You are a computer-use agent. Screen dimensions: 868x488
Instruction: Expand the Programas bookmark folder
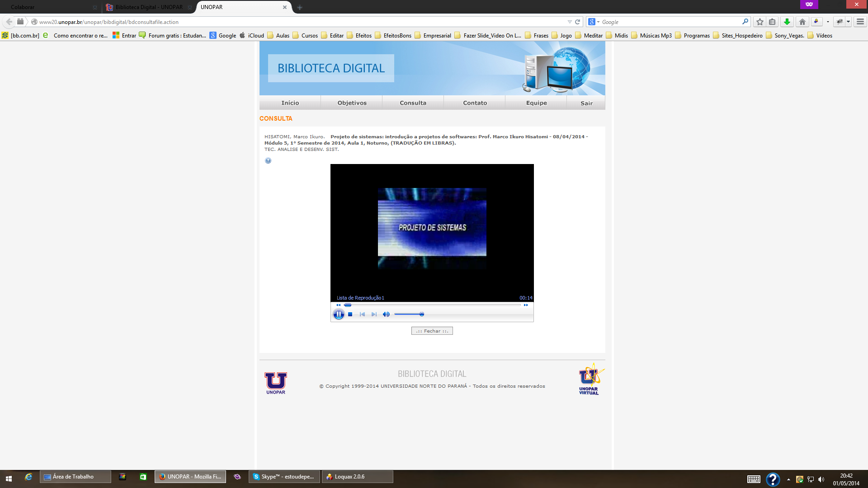[692, 35]
